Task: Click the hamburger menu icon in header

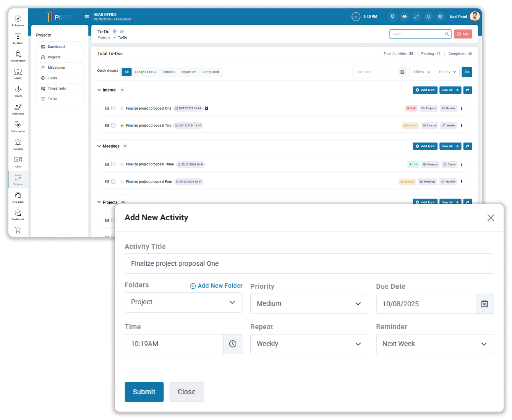Action: click(87, 17)
